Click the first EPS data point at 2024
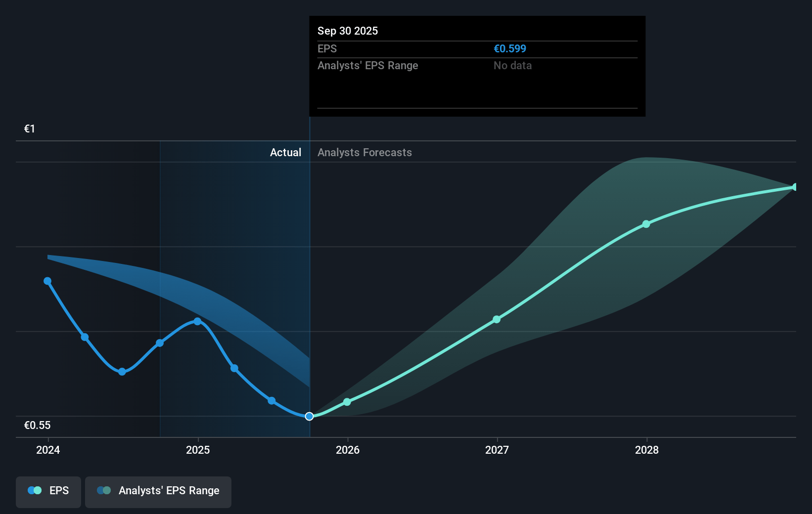Viewport: 812px width, 514px height. pyautogui.click(x=47, y=281)
